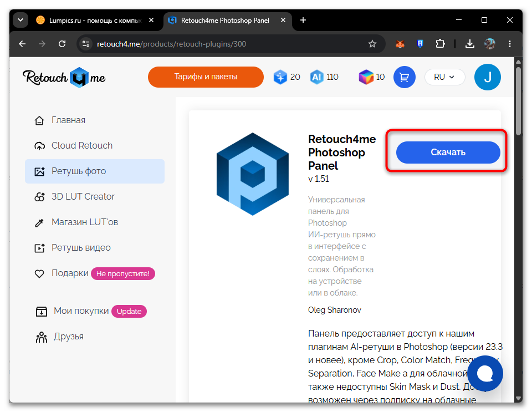The image size is (532, 412).
Task: Open Мои покупки section
Action: (81, 311)
